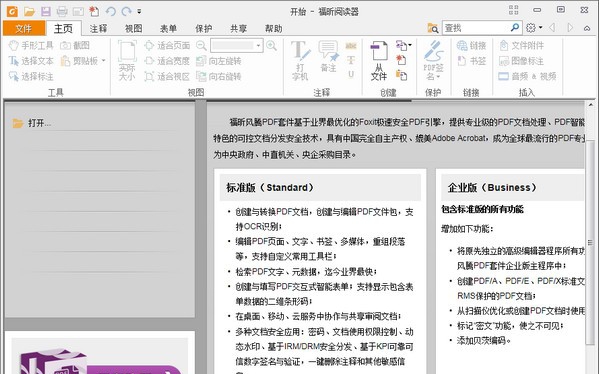The width and height of the screenshot is (599, 374).
Task: Click 适合页面 fit page
Action: tap(167, 45)
